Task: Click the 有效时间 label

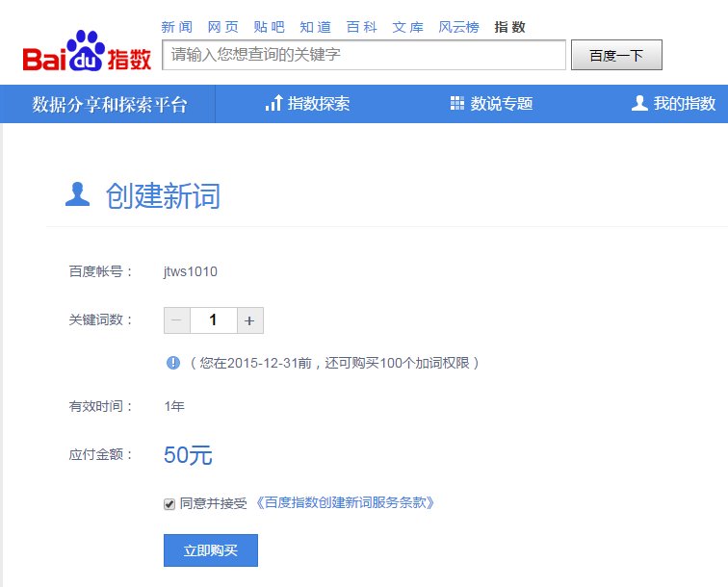Action: click(100, 406)
